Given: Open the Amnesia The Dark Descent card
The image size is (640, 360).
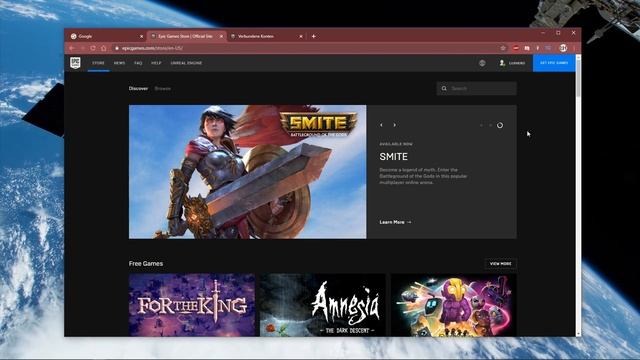Looking at the screenshot, I should (322, 305).
